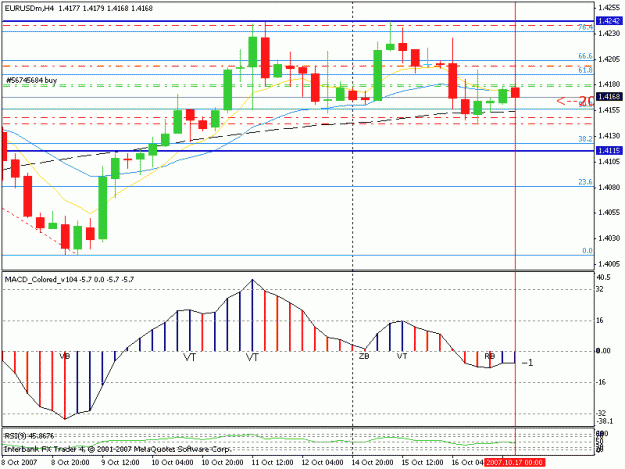Image resolution: width=625 pixels, height=469 pixels.
Task: Click the VB marker on MACD histogram
Action: point(65,356)
